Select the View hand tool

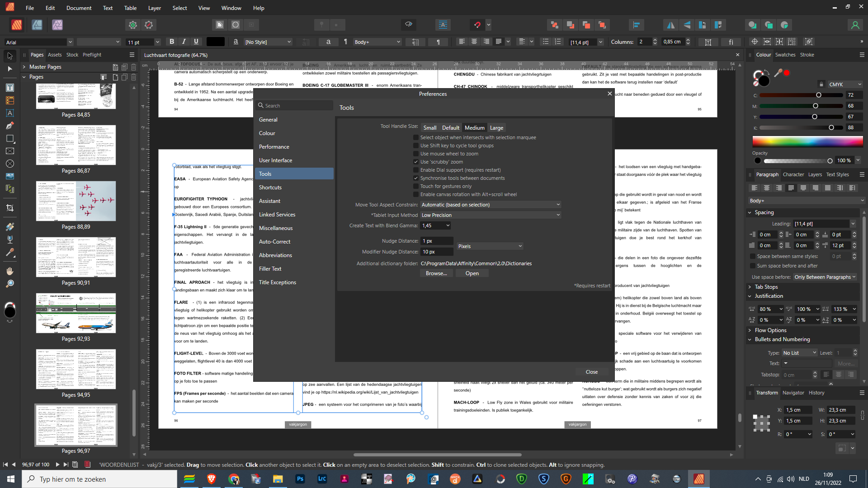tap(10, 271)
